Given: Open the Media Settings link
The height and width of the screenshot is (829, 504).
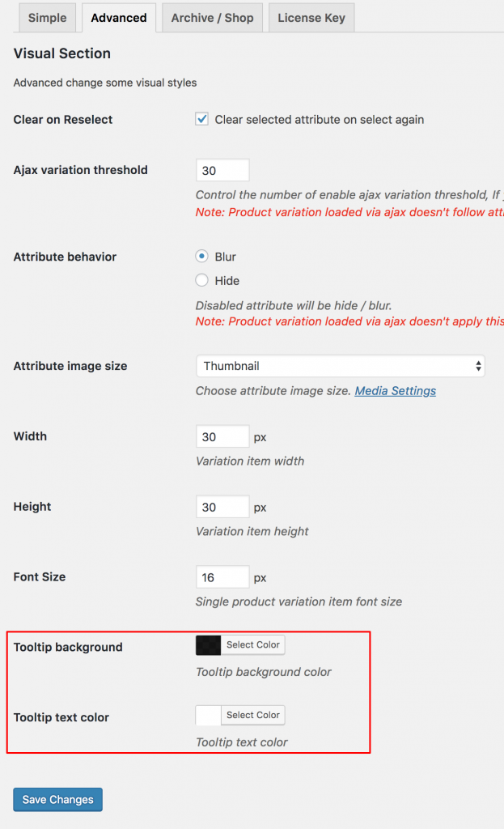Looking at the screenshot, I should coord(395,390).
